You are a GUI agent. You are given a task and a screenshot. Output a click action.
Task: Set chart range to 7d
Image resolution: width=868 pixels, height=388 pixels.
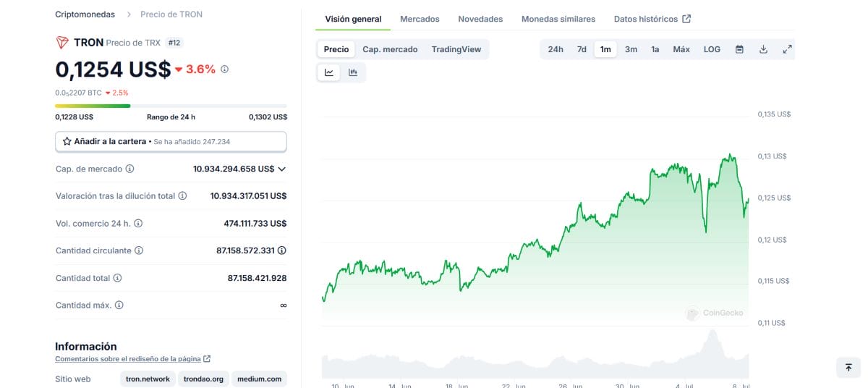point(582,49)
